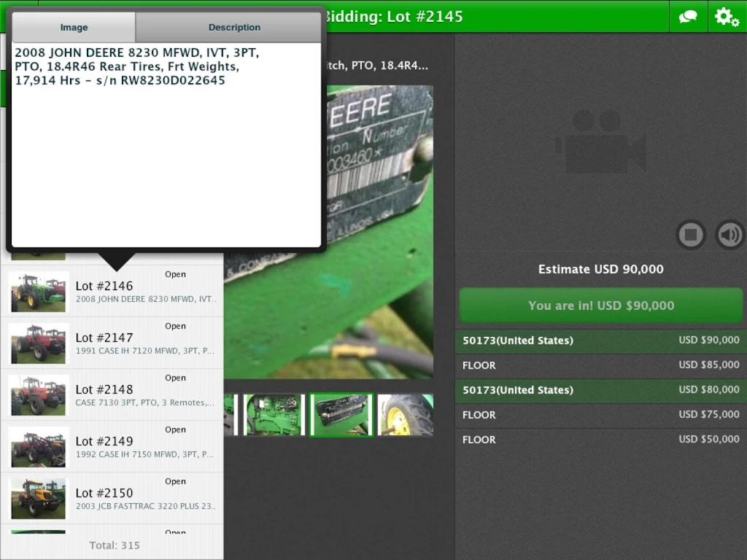Select FLOOR bid USD $75,000
Viewport: 747px width, 560px height.
tap(601, 415)
